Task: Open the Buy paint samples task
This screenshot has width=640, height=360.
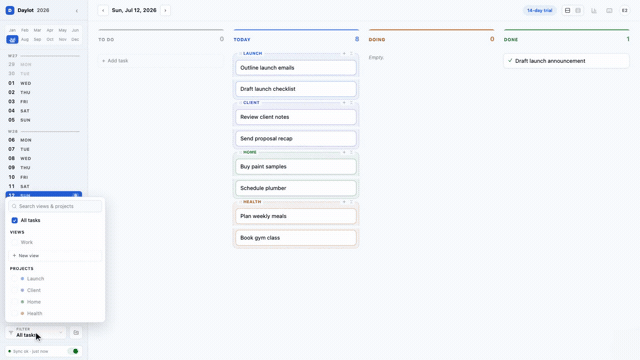Action: [x=296, y=167]
